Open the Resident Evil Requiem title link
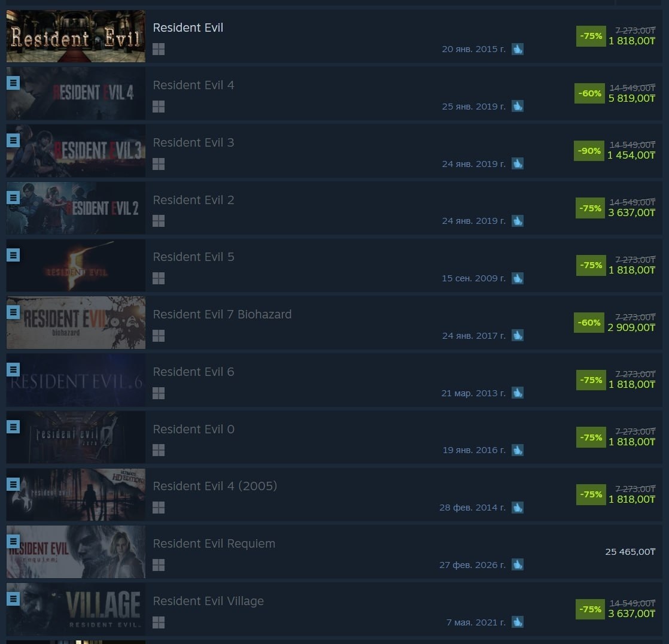Viewport: 669px width, 644px height. 214,543
